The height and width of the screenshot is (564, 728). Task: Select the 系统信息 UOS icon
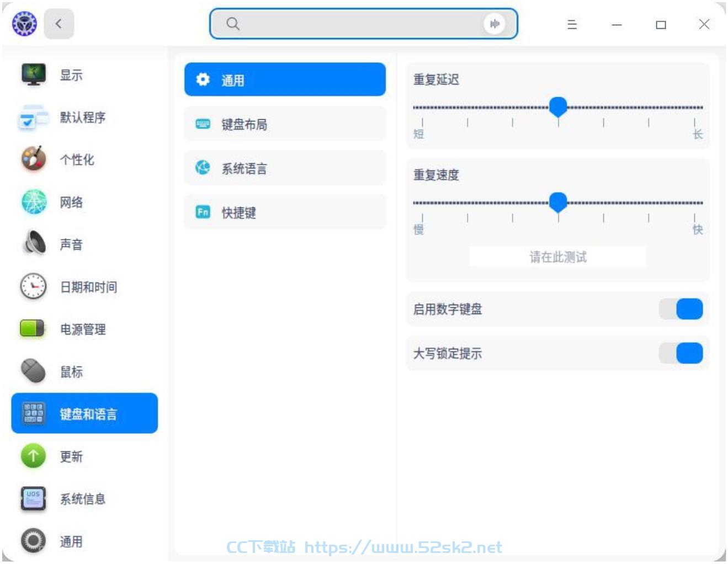[33, 498]
